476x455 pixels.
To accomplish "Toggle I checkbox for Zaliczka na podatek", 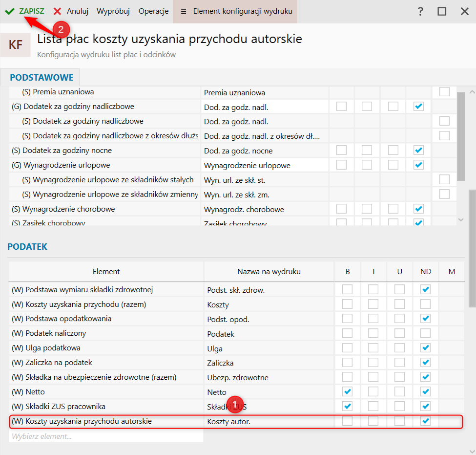I will click(x=373, y=362).
